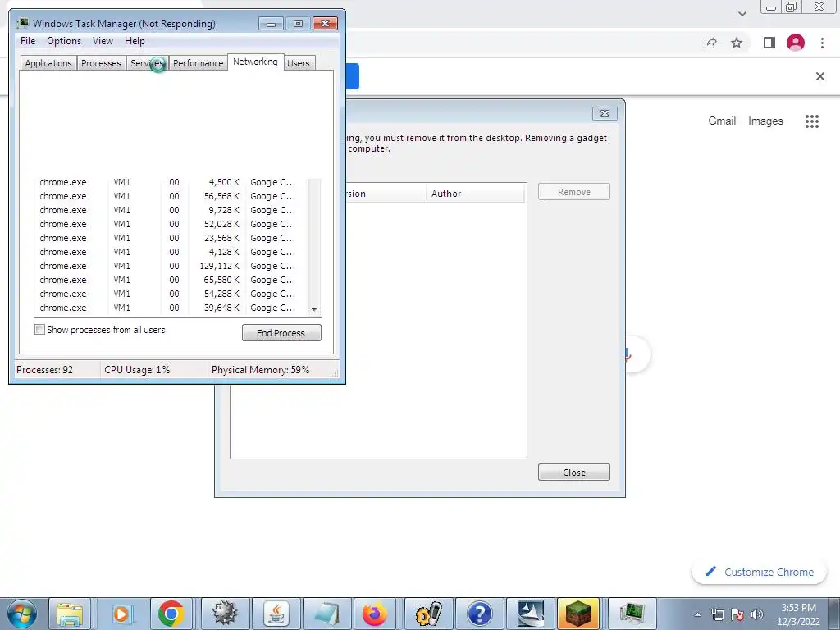Viewport: 840px width, 630px height.
Task: Open Task Manager View menu
Action: pos(103,41)
